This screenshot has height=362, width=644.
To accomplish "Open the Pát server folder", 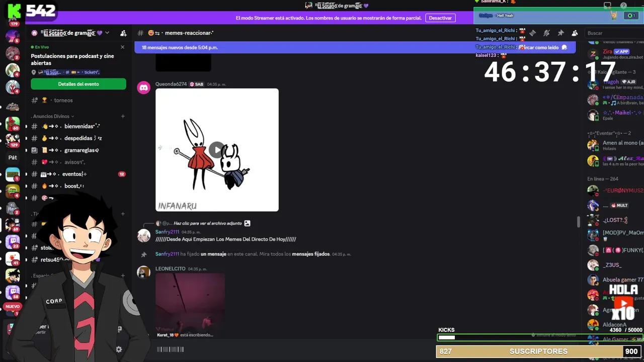I will tap(13, 157).
